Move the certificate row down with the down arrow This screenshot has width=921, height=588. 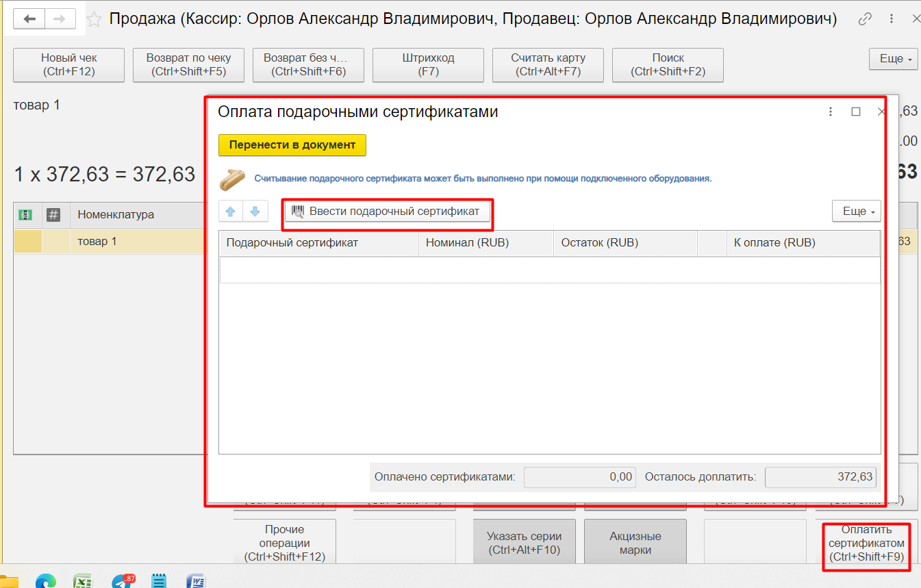[255, 212]
